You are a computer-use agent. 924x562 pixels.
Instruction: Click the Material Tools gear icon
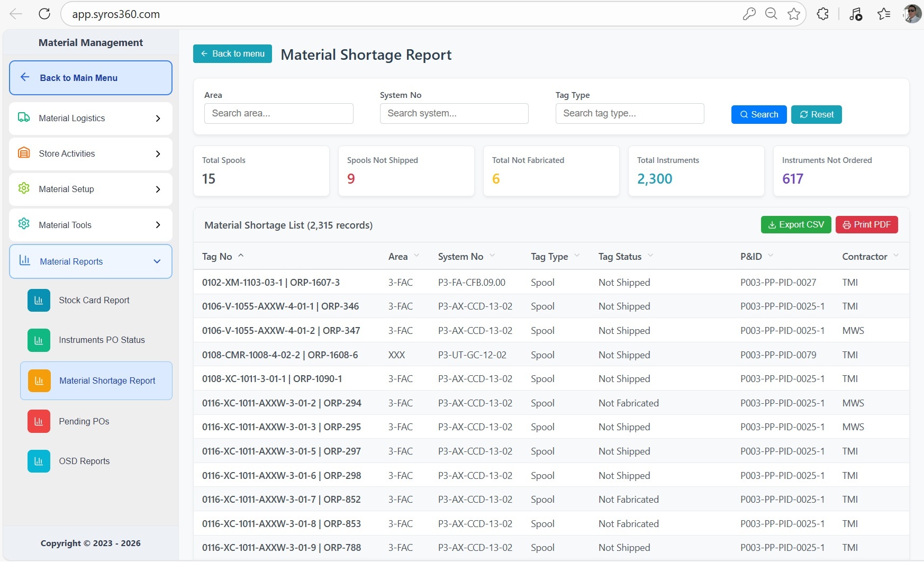pyautogui.click(x=24, y=224)
